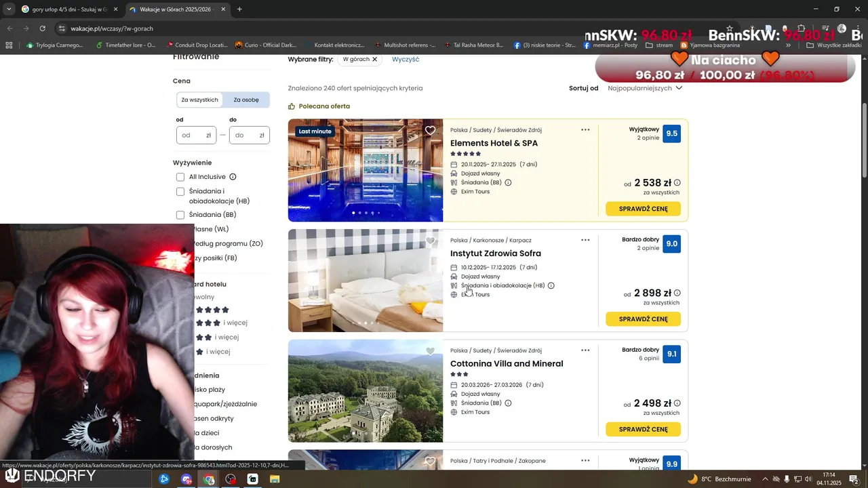Click SPRAWDŹ CENĘ for Instytut Zdrowia Sofra

point(643,319)
